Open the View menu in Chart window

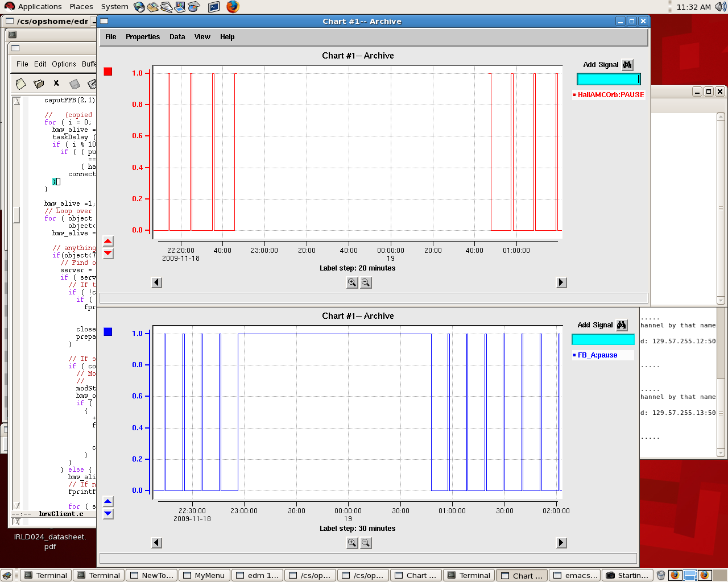coord(202,37)
